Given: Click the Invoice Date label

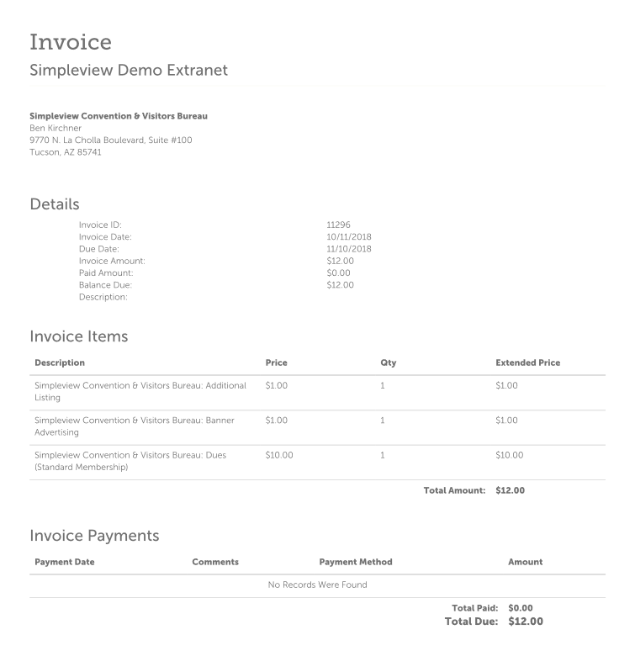Looking at the screenshot, I should [105, 236].
